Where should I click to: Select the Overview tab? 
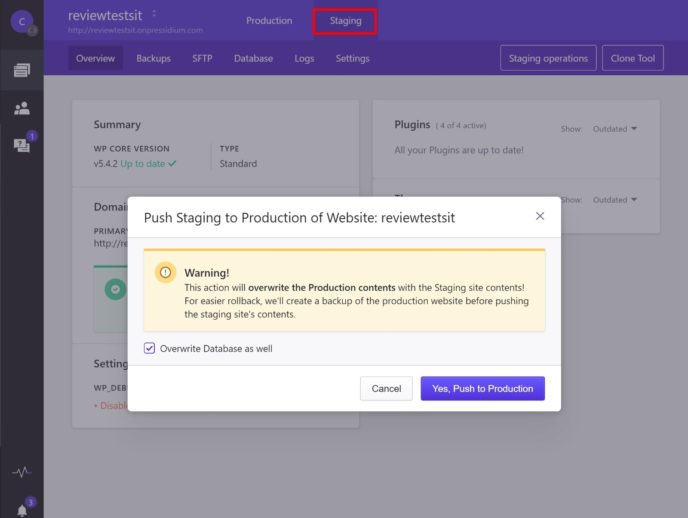click(95, 58)
